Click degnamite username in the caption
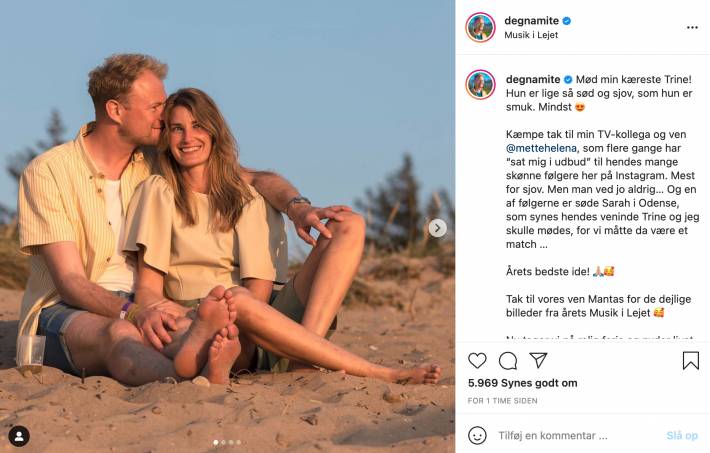 (x=532, y=79)
